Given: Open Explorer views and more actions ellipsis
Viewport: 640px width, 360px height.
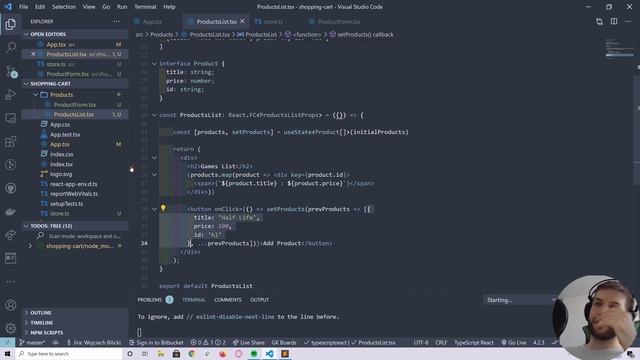Looking at the screenshot, I should point(117,21).
